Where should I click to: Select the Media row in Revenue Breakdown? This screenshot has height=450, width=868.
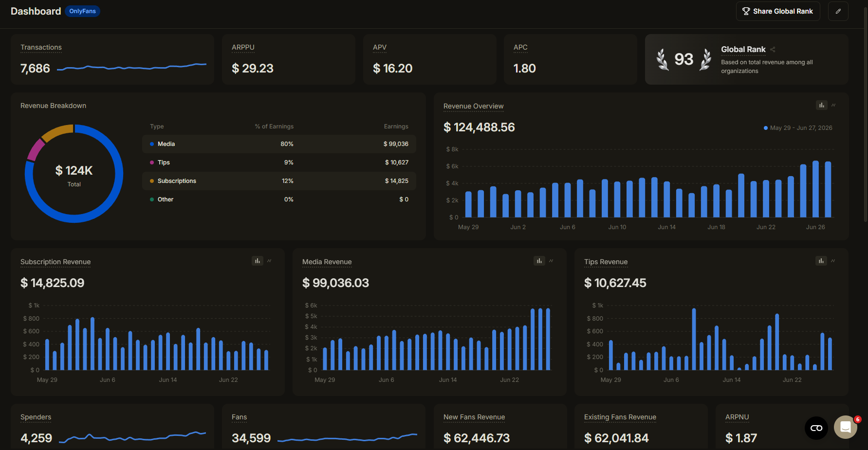point(279,144)
